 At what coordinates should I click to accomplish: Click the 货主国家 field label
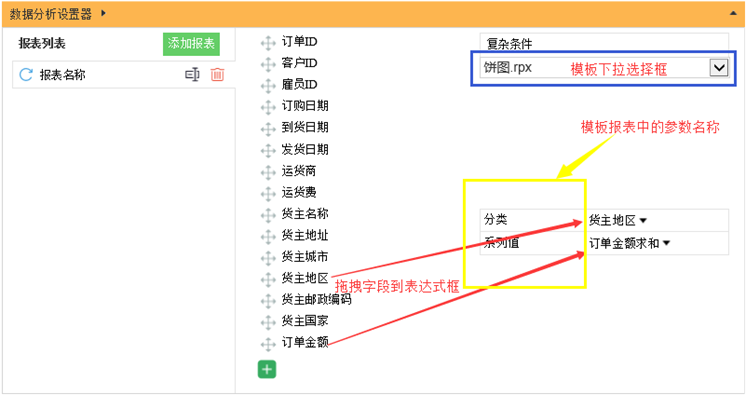pos(305,321)
